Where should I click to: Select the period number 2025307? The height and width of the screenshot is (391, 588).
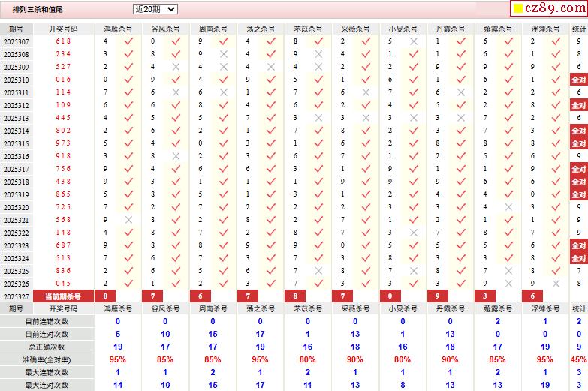coord(16,41)
